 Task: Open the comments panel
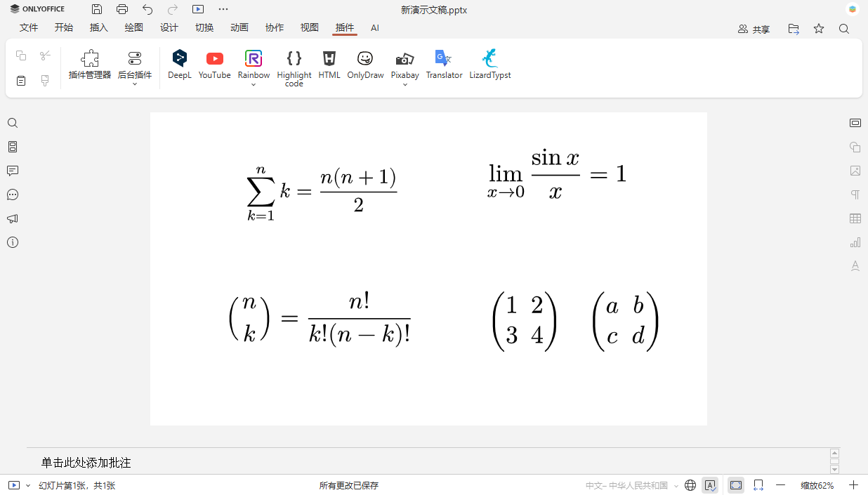[13, 171]
